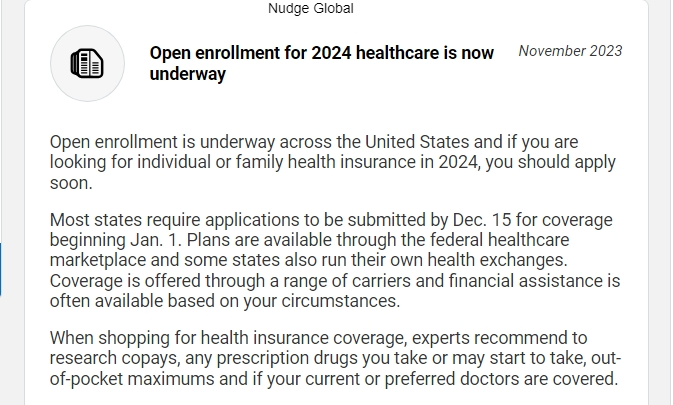Click the word 'soon.' ending first paragraph
Screen dimensions: 673x405
71,183
